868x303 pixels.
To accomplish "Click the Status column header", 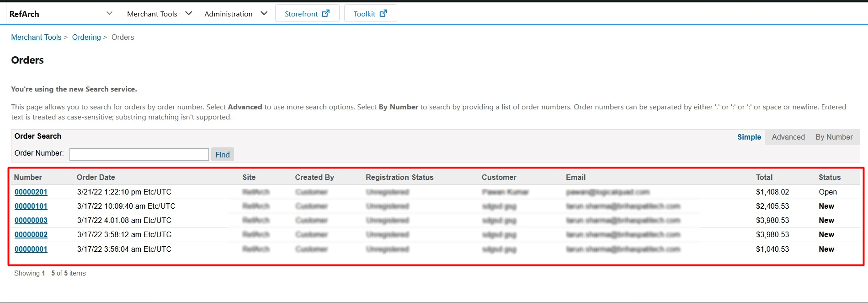I will click(x=829, y=177).
